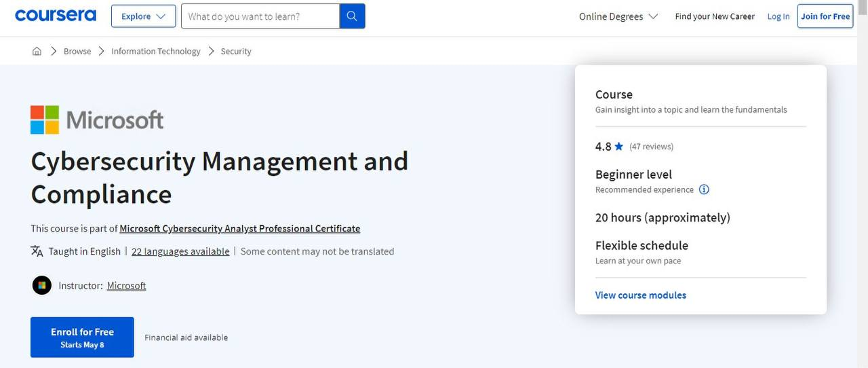Expand the Online Degrees menu
The image size is (868, 368).
pos(618,16)
